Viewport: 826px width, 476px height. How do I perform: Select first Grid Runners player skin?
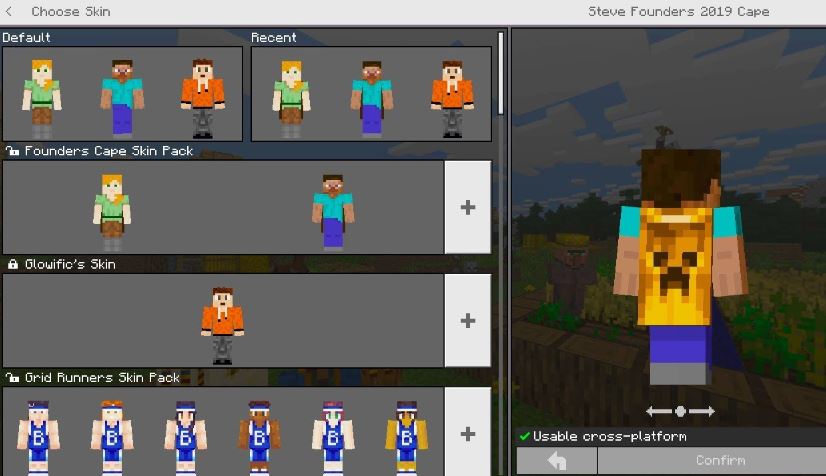point(38,438)
